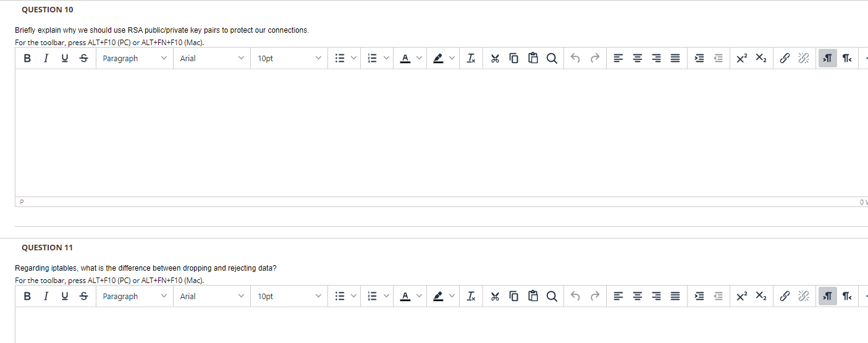Apply highlight color in Question 11 toolbar

coord(438,296)
